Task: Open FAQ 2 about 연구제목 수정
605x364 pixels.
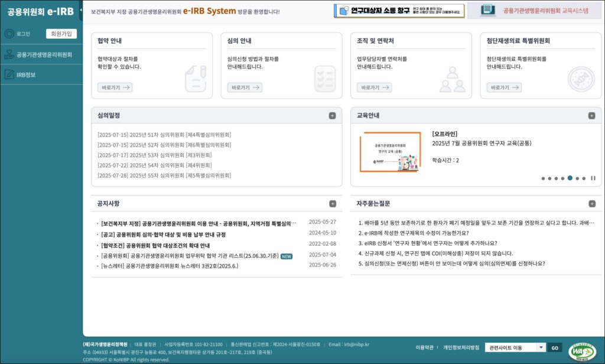Action: 413,233
